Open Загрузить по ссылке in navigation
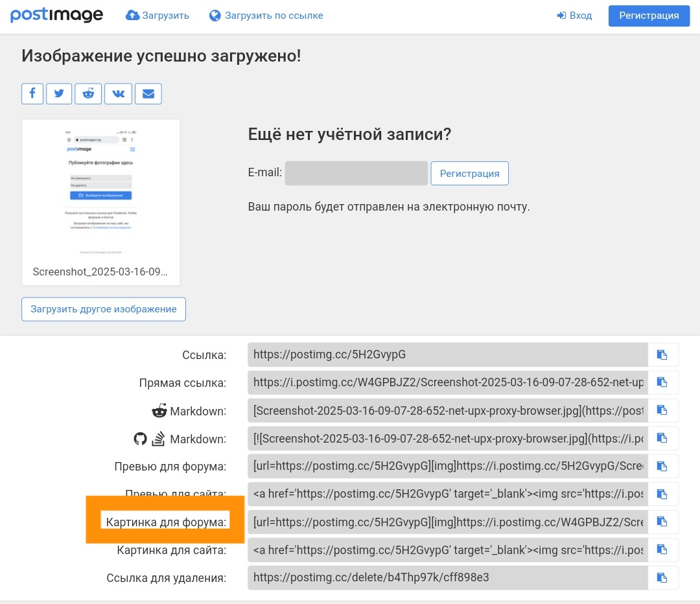 (x=266, y=16)
